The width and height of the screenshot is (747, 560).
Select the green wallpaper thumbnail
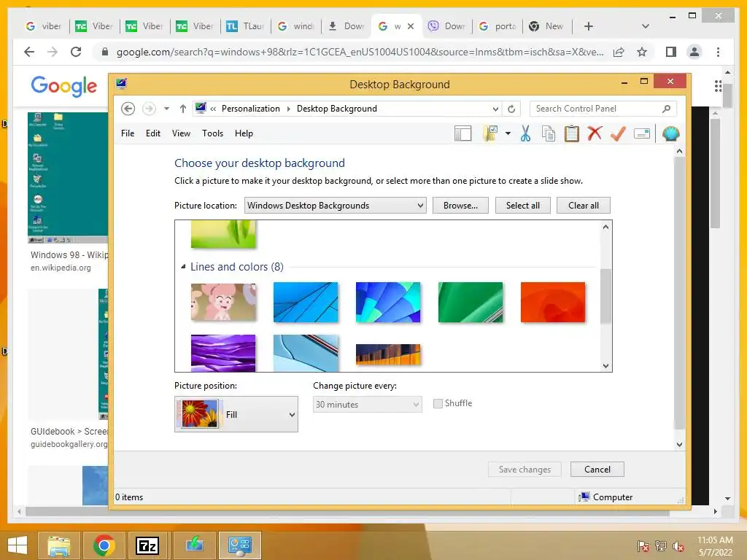[x=471, y=302]
